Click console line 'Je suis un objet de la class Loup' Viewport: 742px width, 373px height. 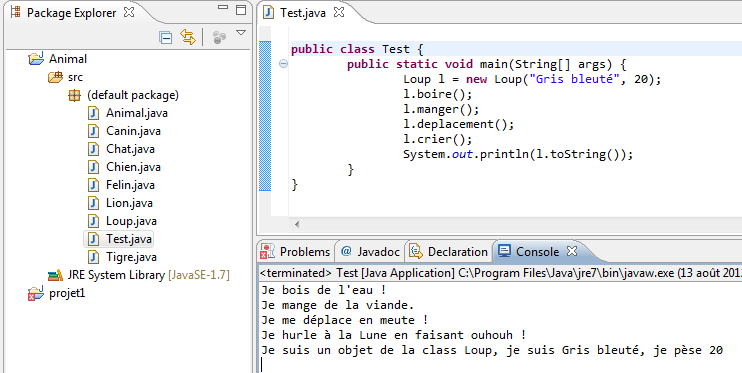pyautogui.click(x=492, y=350)
